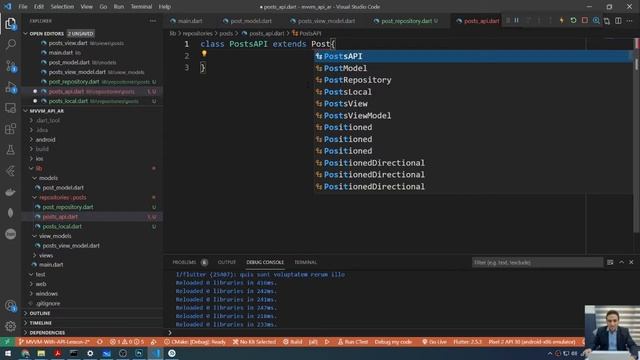
Task: Collapse the view_models folder
Action: 55,236
